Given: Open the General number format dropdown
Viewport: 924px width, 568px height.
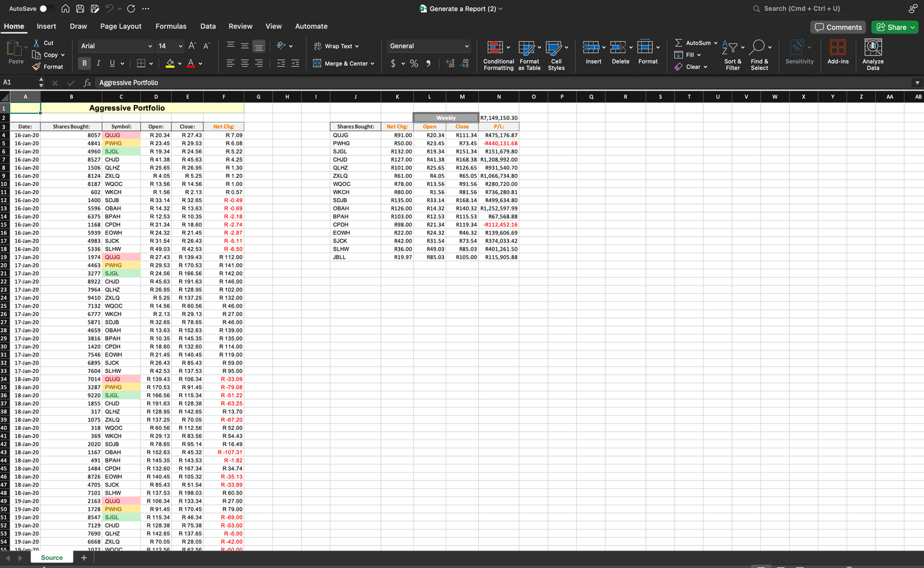Looking at the screenshot, I should coord(427,46).
